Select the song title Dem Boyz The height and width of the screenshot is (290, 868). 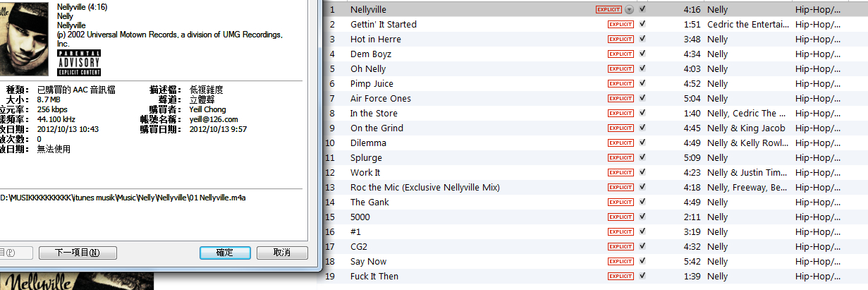coord(371,54)
